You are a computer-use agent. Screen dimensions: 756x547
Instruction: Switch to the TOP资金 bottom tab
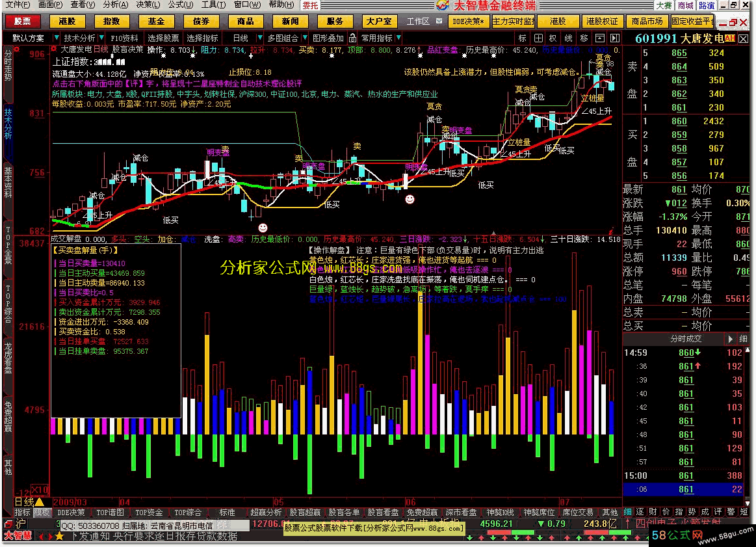[149, 513]
